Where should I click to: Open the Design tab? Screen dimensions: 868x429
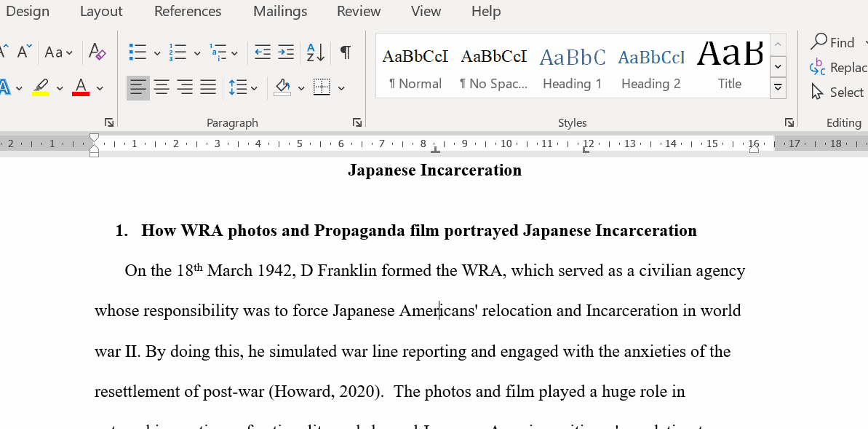27,11
